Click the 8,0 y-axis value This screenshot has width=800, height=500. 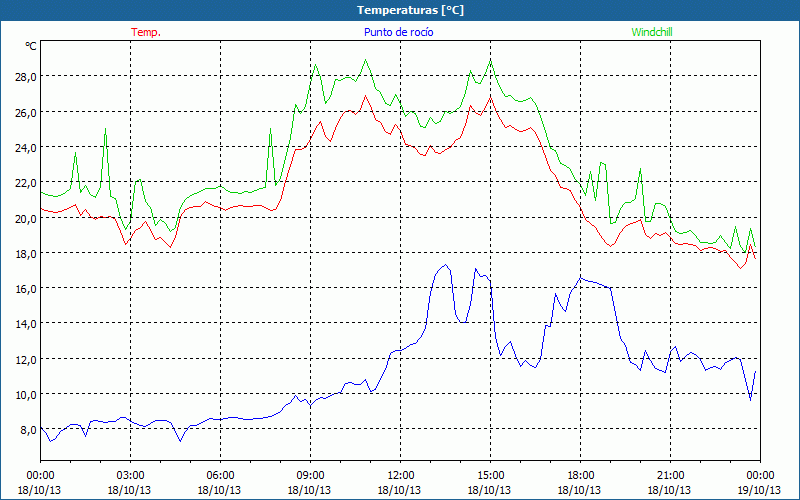point(28,430)
